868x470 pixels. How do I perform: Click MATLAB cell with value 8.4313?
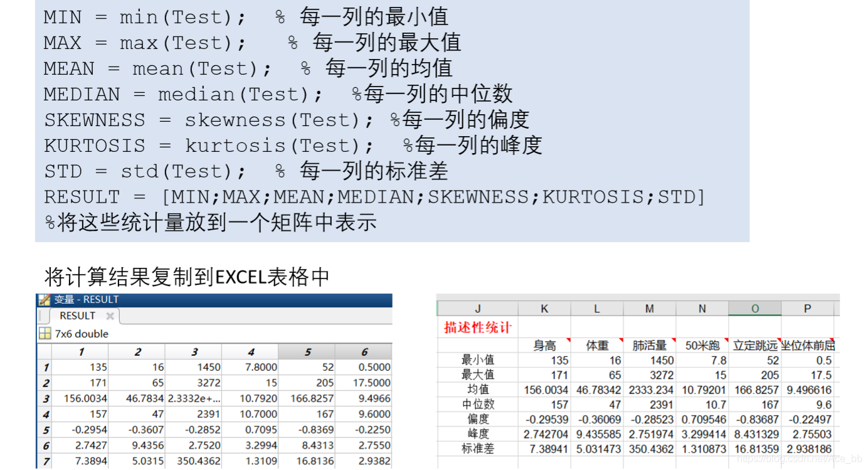click(307, 446)
